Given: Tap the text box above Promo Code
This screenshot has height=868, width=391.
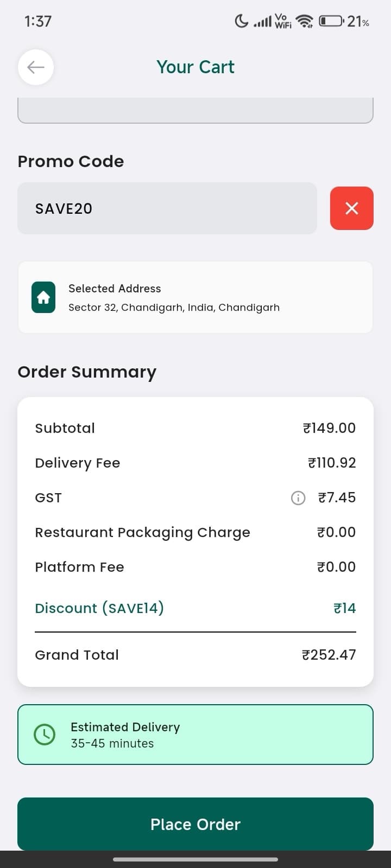Looking at the screenshot, I should tap(195, 111).
